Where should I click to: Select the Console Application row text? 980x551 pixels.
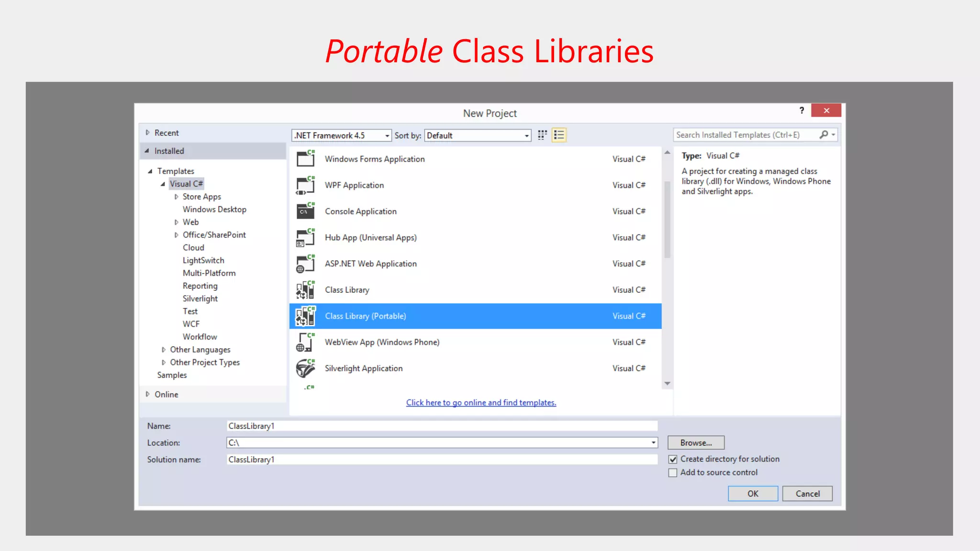360,211
